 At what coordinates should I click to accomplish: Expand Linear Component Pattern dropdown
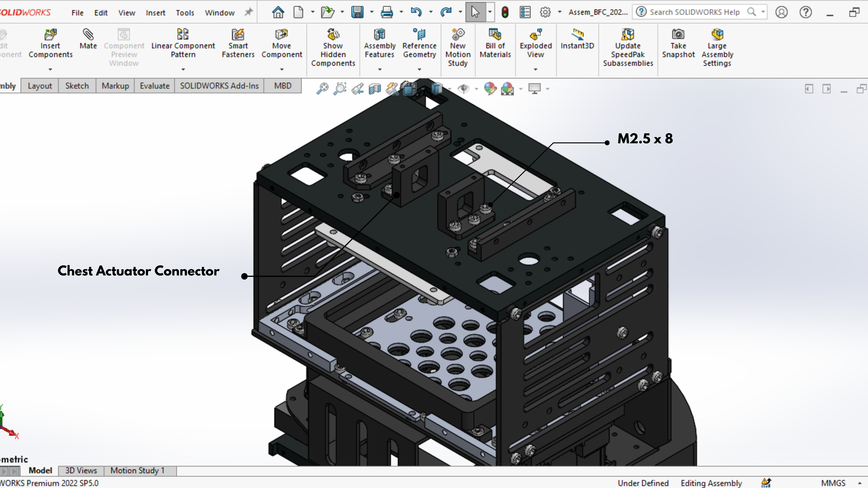(183, 69)
